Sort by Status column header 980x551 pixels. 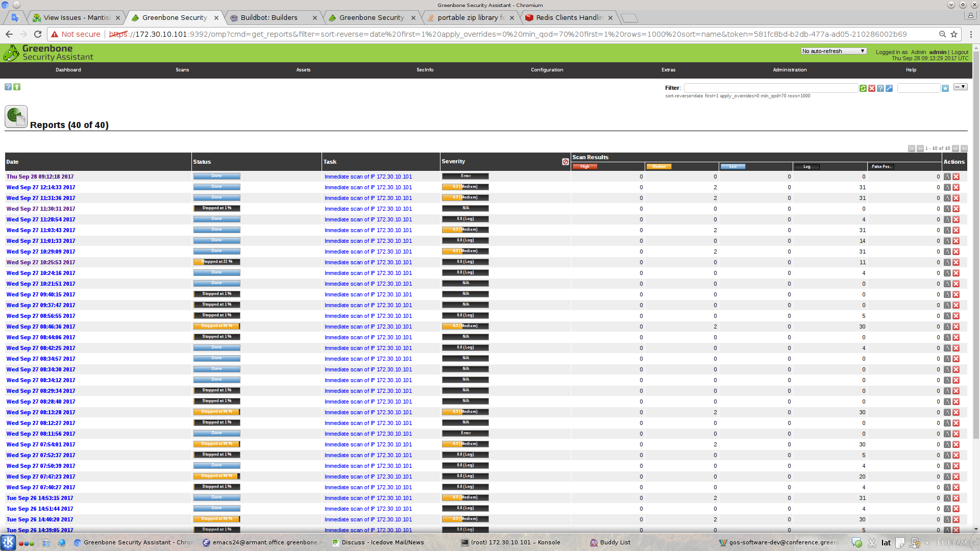coord(202,162)
